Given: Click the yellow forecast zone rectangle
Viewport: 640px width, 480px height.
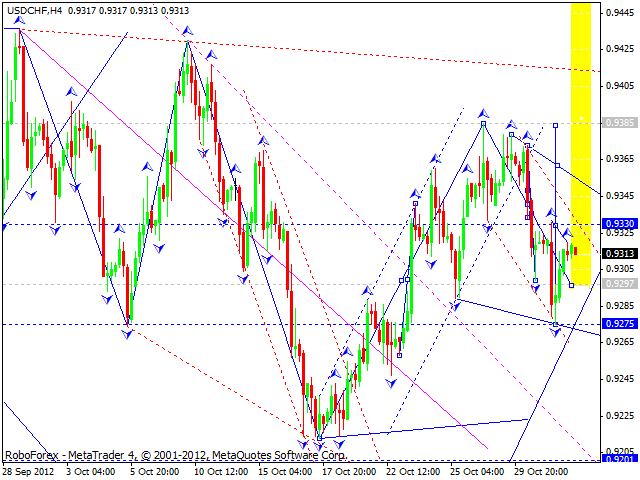Looking at the screenshot, I should (x=582, y=140).
